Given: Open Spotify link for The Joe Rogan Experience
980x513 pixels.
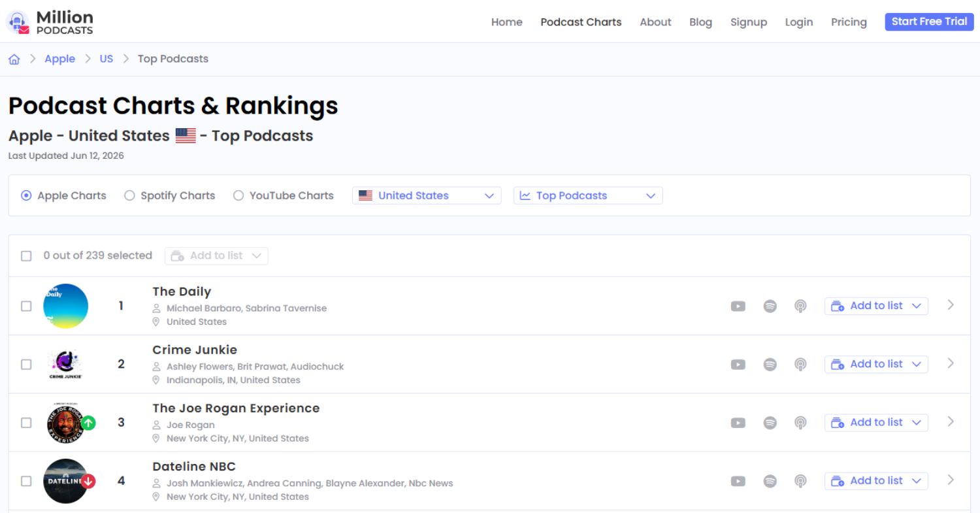Looking at the screenshot, I should click(x=770, y=422).
